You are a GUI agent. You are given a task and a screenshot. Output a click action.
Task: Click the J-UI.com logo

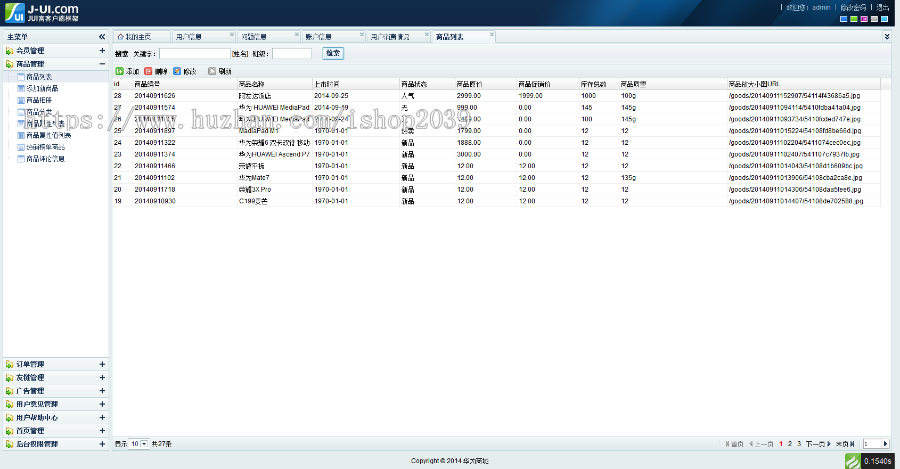click(x=40, y=12)
